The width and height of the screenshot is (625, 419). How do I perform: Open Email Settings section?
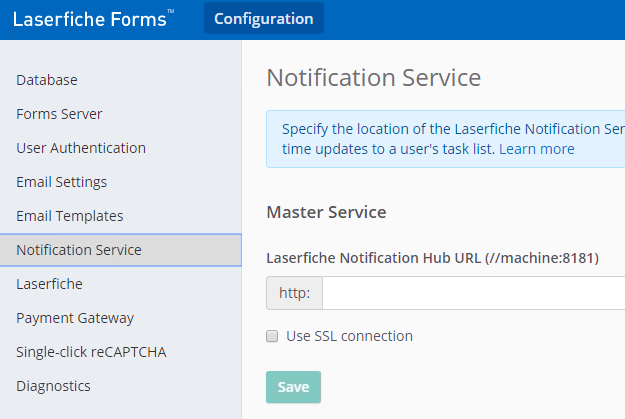click(61, 182)
